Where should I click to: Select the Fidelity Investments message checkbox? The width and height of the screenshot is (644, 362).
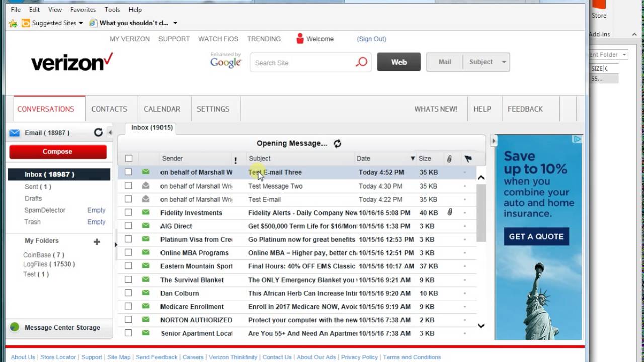[128, 212]
